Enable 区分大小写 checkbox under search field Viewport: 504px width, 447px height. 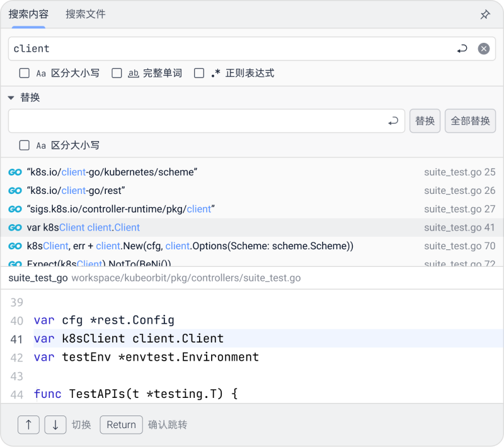(25, 73)
